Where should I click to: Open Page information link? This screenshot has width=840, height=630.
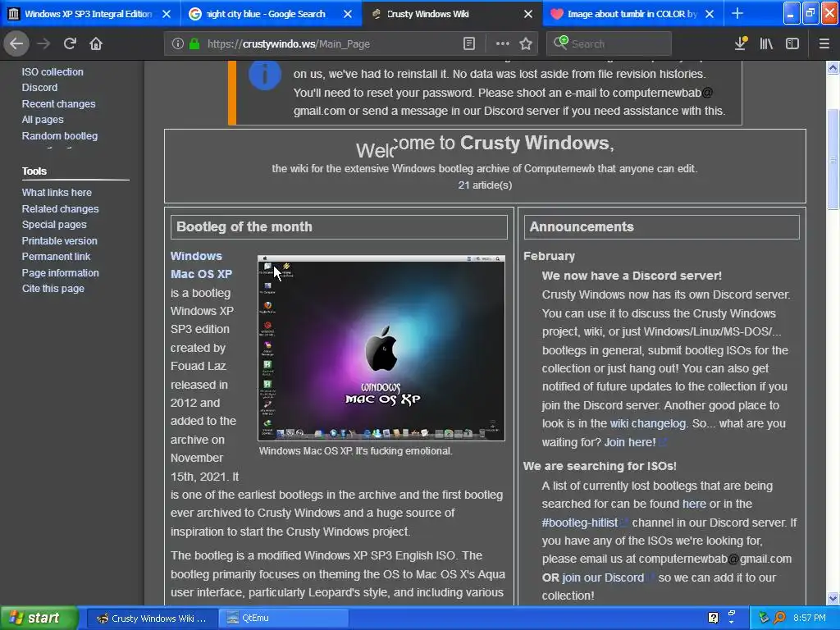coord(60,272)
